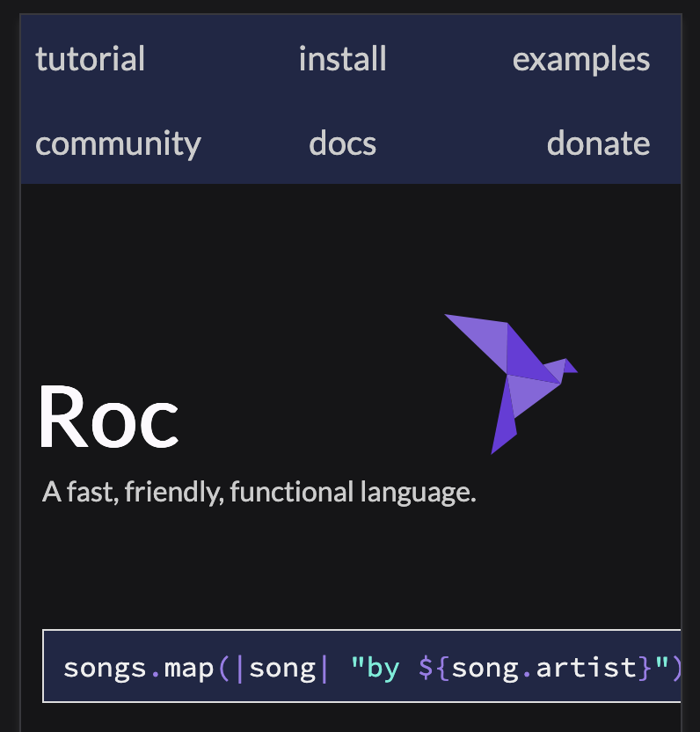Open the examples section link
The image size is (700, 732).
(581, 60)
